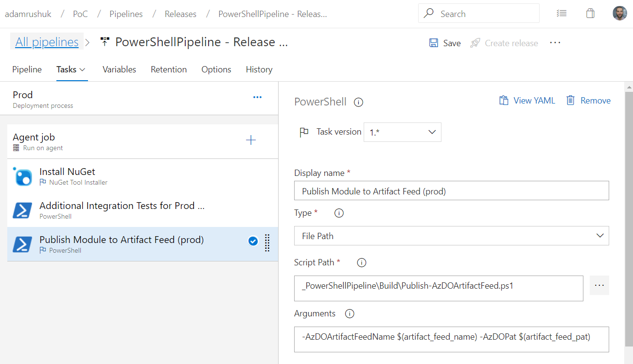633x364 pixels.
Task: Click the Create release button
Action: click(x=504, y=43)
